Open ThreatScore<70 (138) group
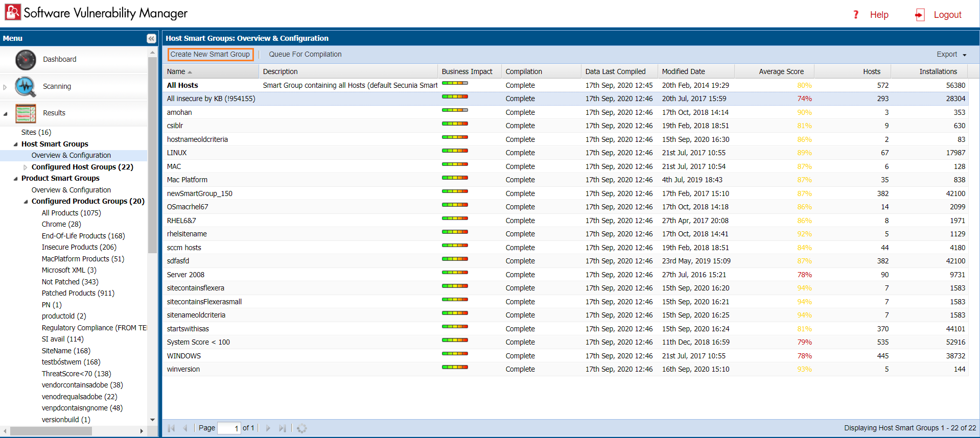Image resolution: width=980 pixels, height=438 pixels. coord(77,374)
